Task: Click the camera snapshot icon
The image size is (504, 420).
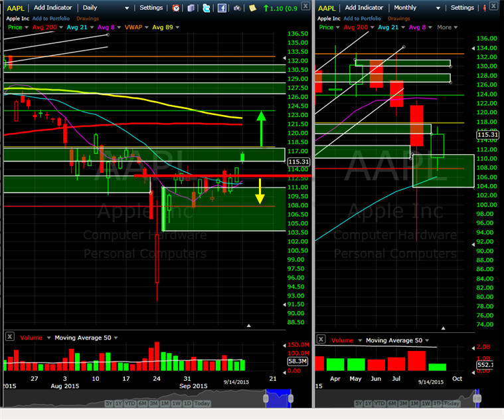Action: pos(237,8)
